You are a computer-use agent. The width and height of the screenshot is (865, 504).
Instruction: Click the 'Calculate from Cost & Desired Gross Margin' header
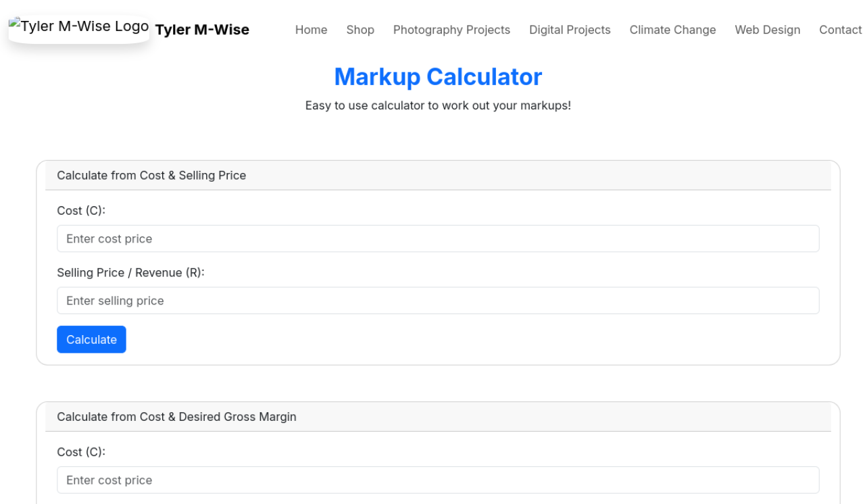(176, 417)
